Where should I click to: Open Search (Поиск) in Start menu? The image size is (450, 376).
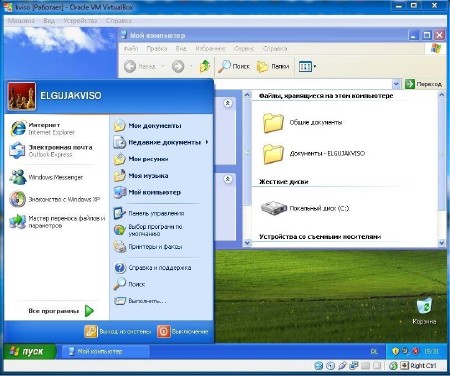129,284
